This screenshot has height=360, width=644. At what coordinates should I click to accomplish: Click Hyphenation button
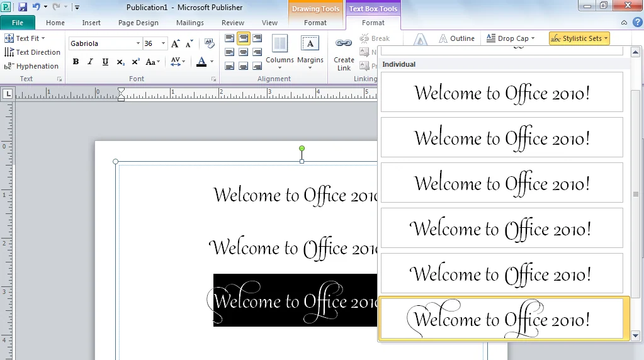31,66
